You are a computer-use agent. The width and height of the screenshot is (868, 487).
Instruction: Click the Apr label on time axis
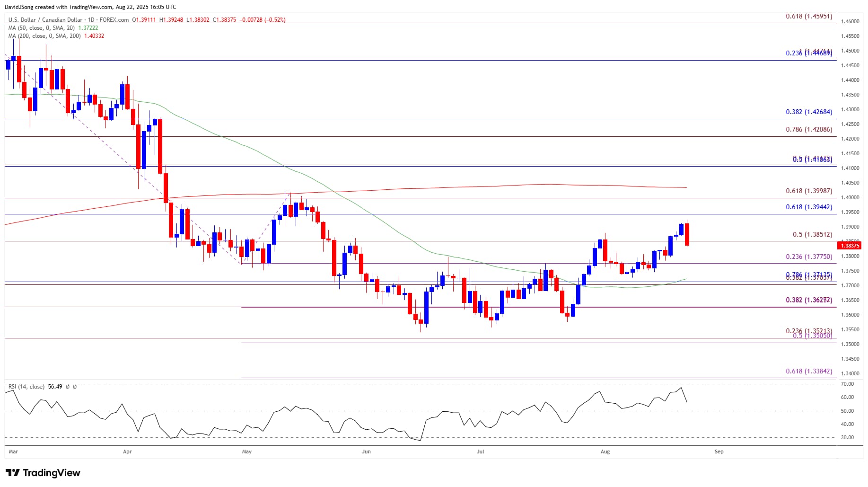(127, 452)
